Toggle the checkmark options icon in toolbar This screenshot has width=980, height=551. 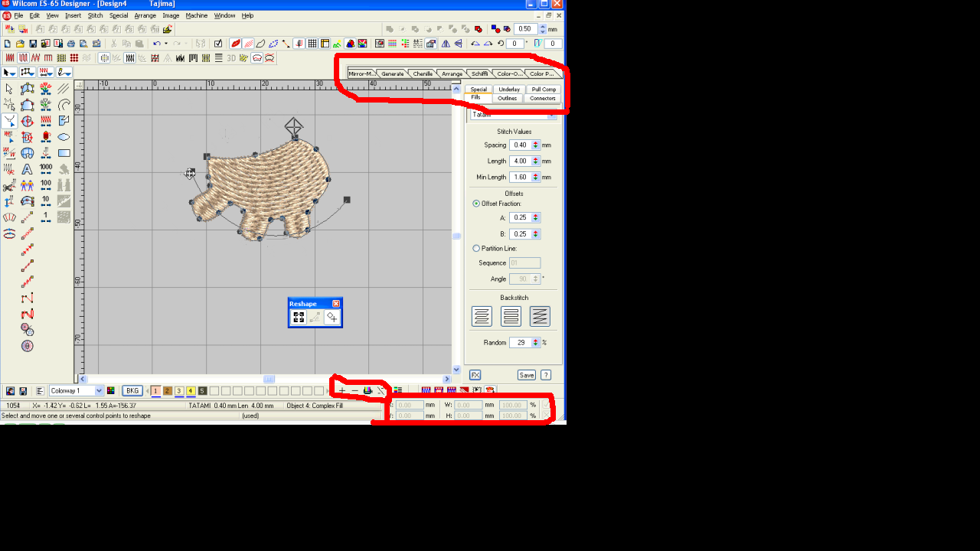(x=218, y=44)
